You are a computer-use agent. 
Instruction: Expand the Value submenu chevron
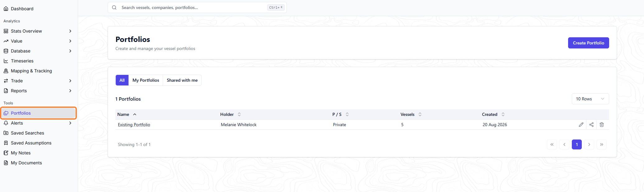pos(70,41)
